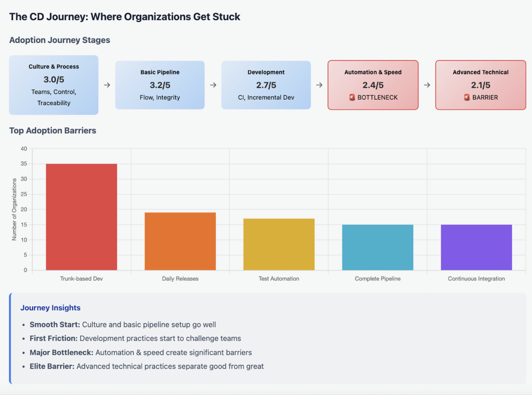
Task: Click arrow between Basic Pipeline and Development cards
Action: click(213, 85)
